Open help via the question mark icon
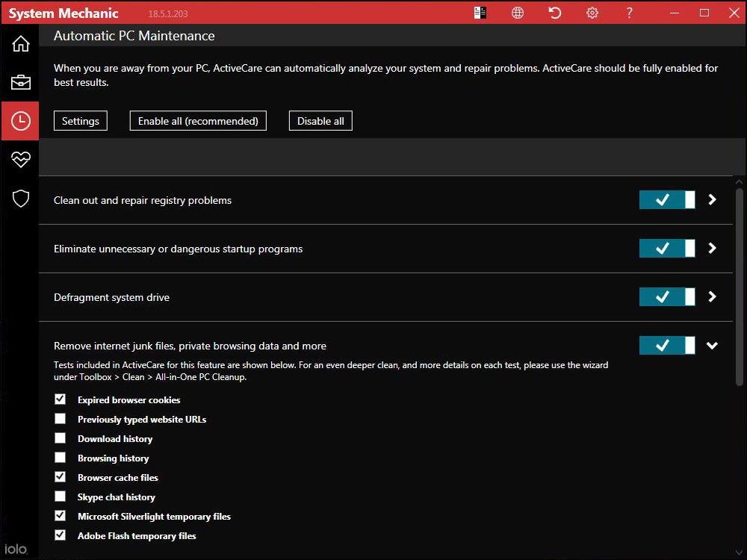 [629, 13]
